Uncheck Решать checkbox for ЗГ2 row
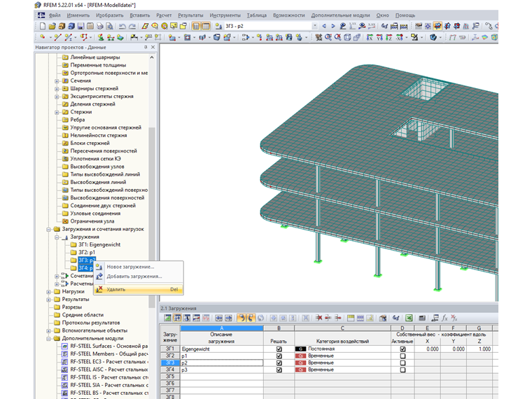The height and width of the screenshot is (399, 532). tap(279, 356)
